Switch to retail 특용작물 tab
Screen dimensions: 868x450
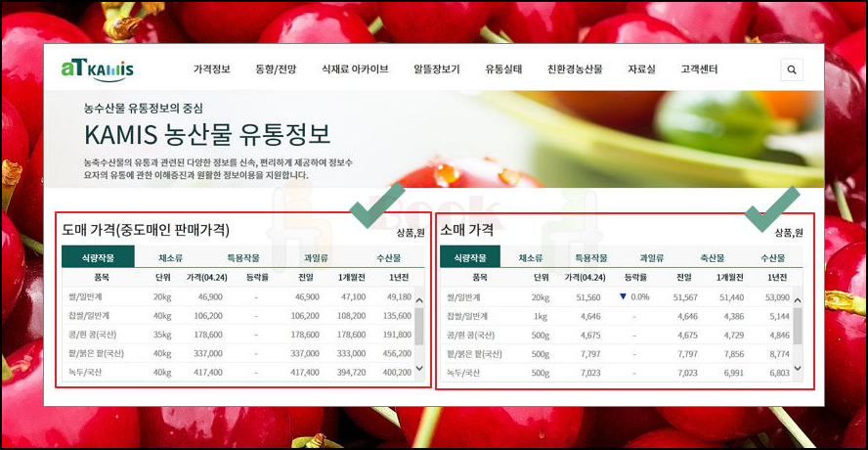591,257
